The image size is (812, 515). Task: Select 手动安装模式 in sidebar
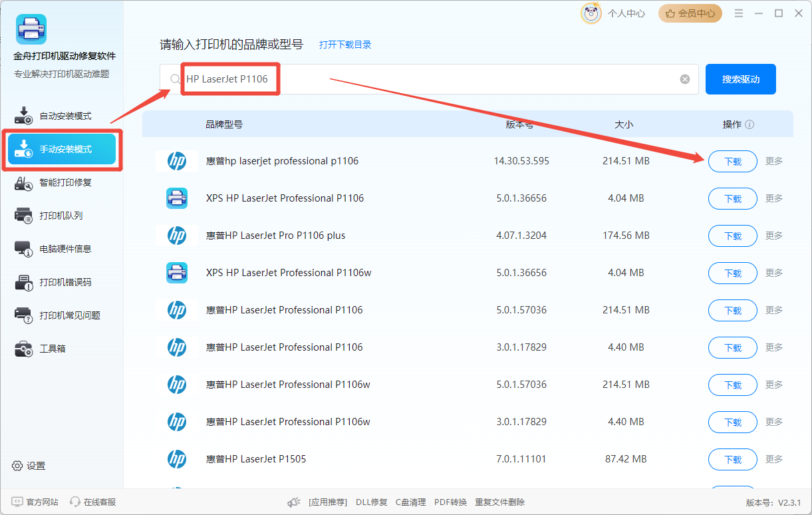62,149
